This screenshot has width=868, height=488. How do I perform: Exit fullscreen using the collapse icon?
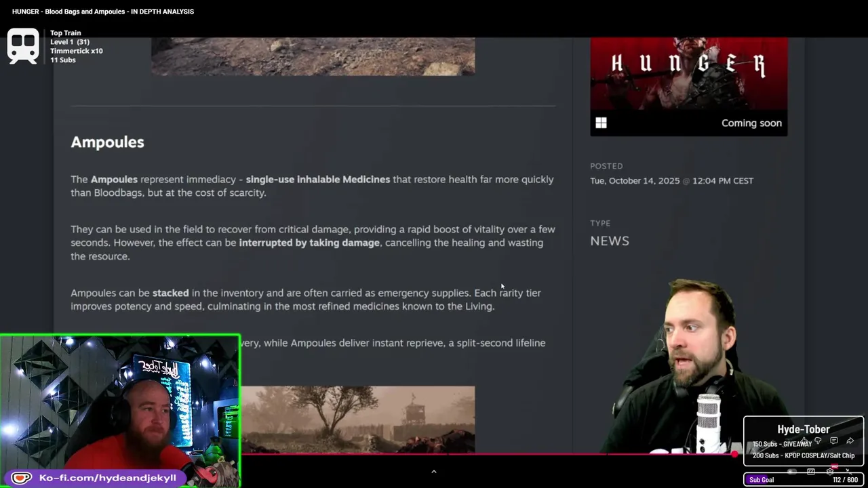pyautogui.click(x=848, y=472)
